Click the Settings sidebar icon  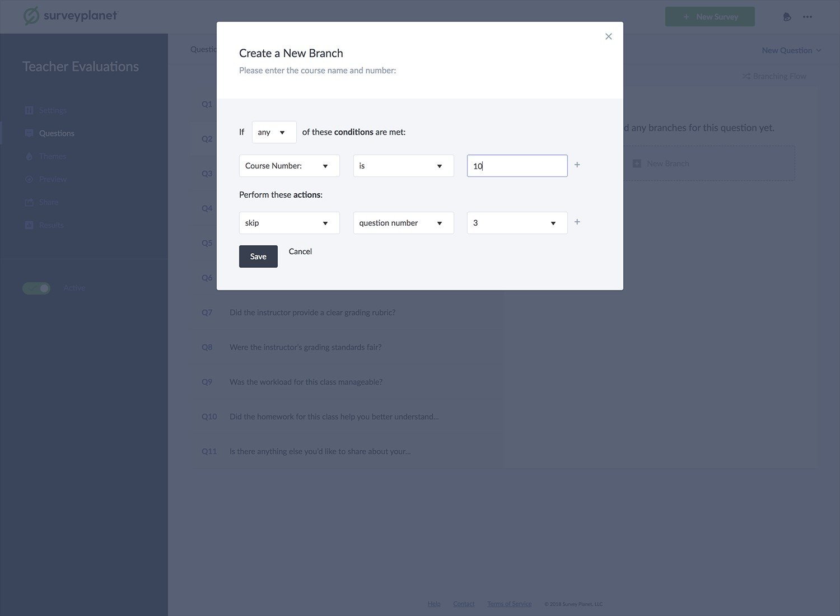coord(29,110)
